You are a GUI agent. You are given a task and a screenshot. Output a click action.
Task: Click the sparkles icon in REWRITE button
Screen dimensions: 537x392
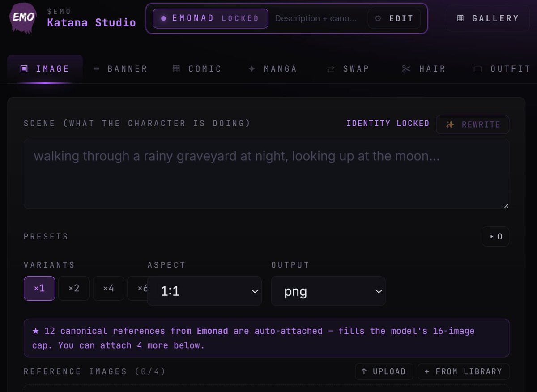pyautogui.click(x=450, y=124)
